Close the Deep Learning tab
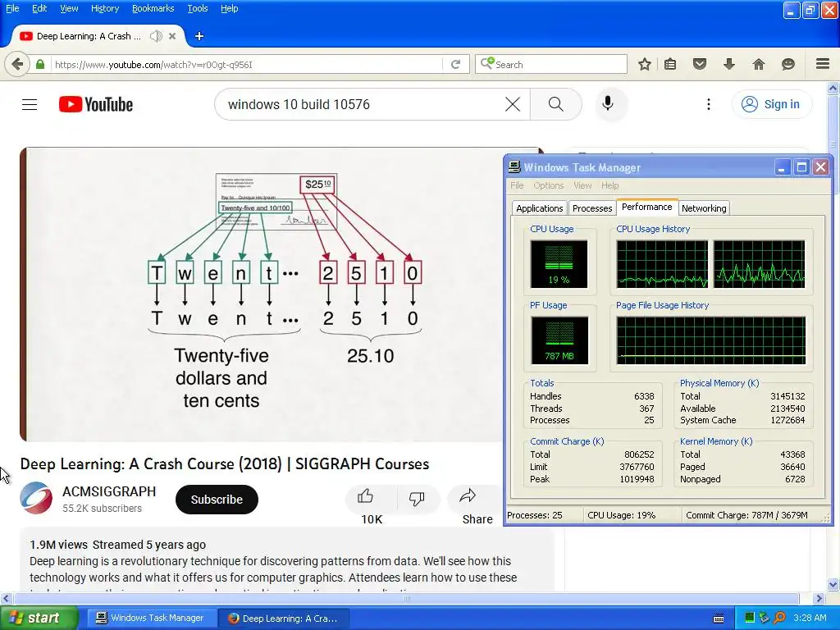The height and width of the screenshot is (630, 840). 172,36
